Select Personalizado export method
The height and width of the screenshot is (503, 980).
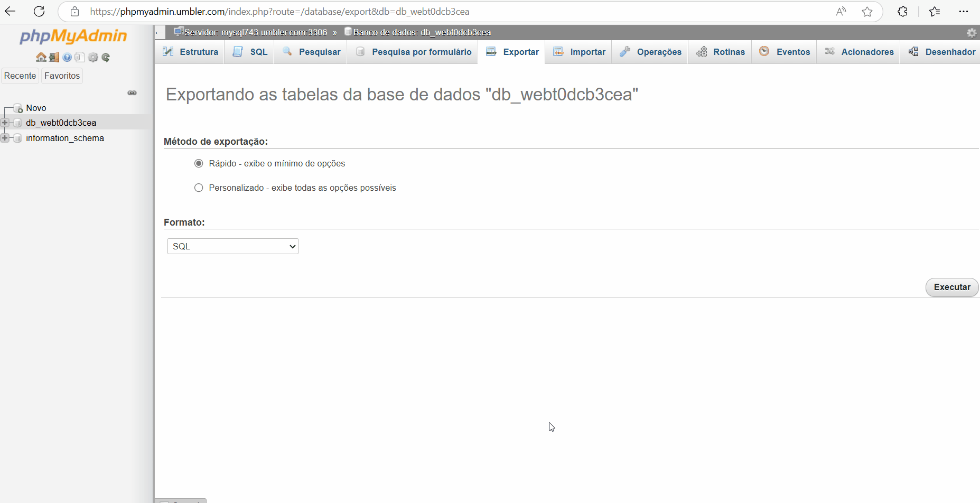[199, 188]
